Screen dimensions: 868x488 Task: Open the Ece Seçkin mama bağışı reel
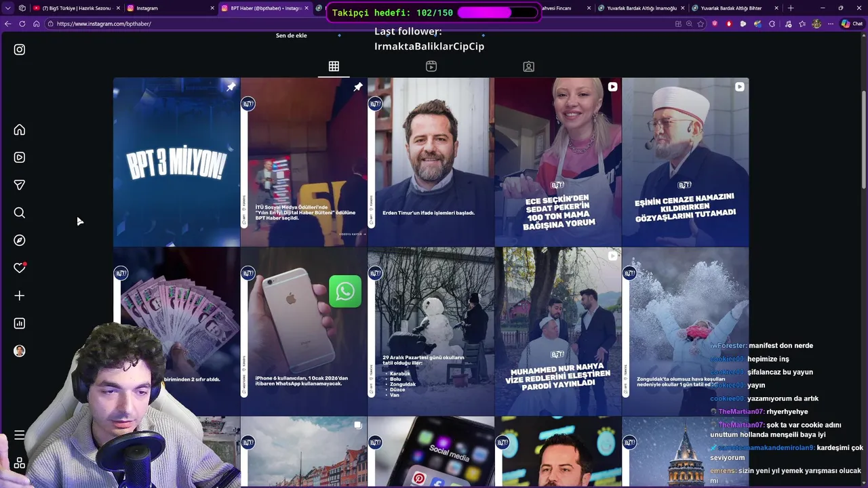point(558,162)
